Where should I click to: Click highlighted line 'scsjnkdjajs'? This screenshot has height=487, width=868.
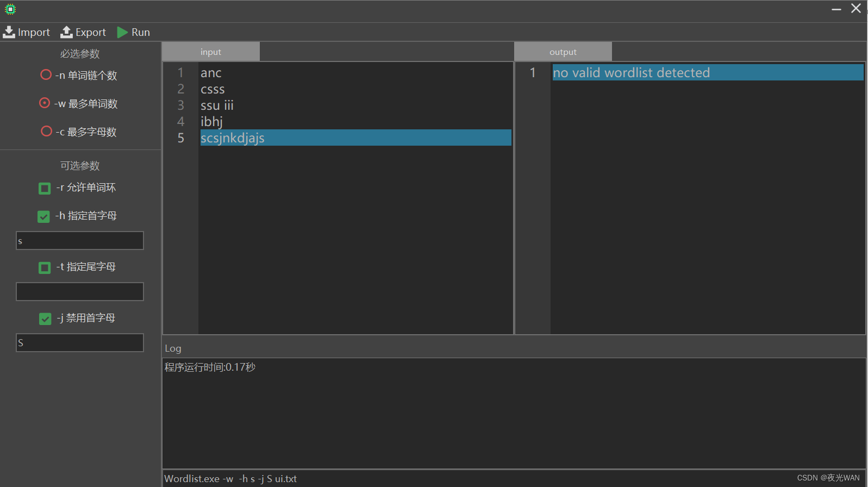355,138
